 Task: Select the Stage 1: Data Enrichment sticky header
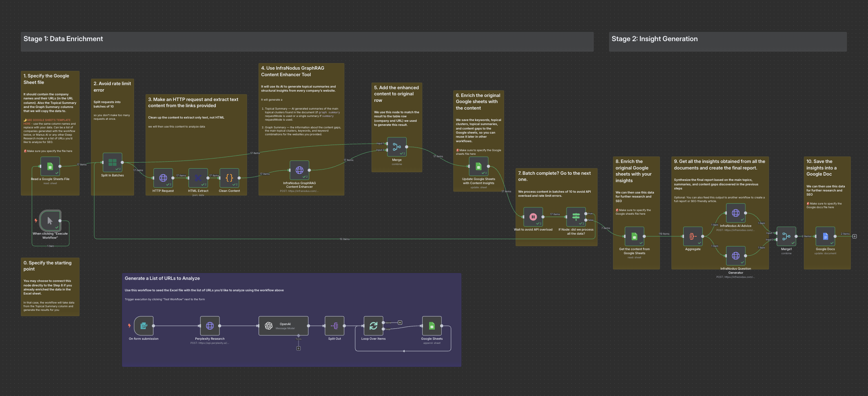tap(307, 42)
